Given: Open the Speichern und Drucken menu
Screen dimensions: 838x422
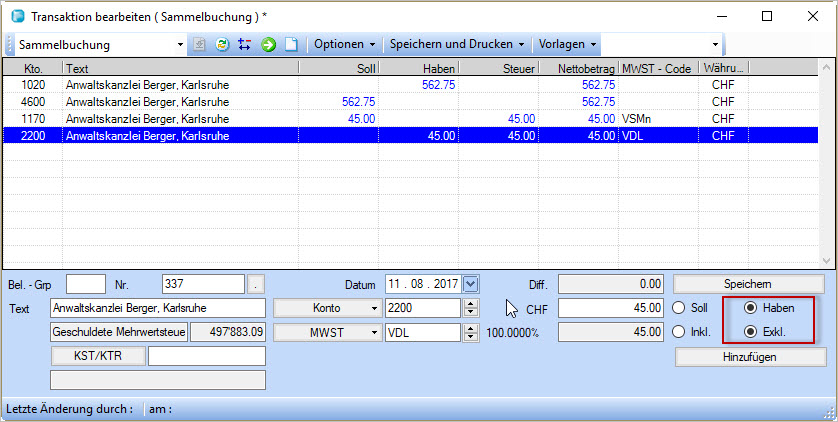Looking at the screenshot, I should click(x=457, y=45).
